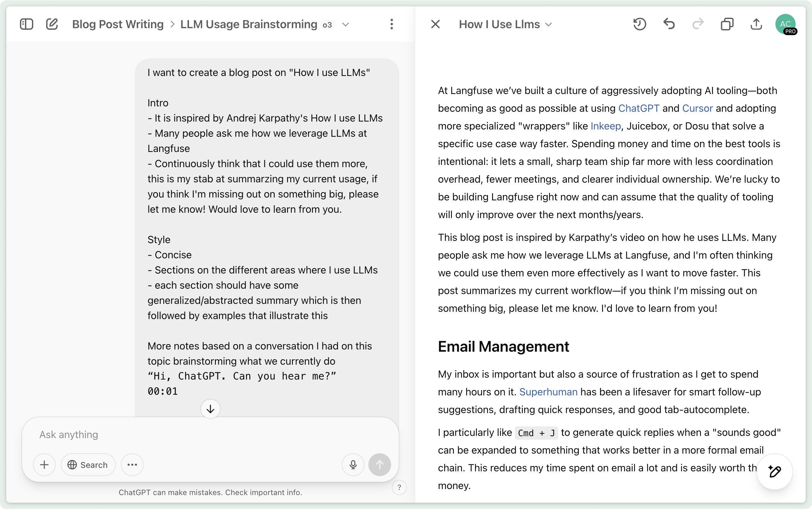Toggle the Search web option

click(x=88, y=465)
